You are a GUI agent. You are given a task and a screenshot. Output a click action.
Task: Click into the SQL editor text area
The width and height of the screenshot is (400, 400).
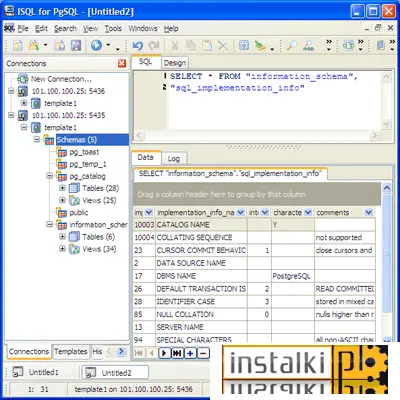pyautogui.click(x=273, y=100)
